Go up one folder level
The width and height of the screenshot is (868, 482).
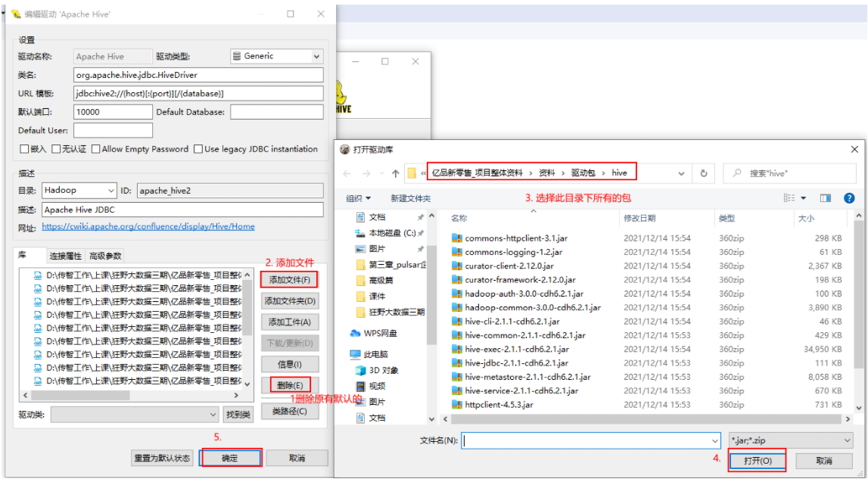[395, 173]
